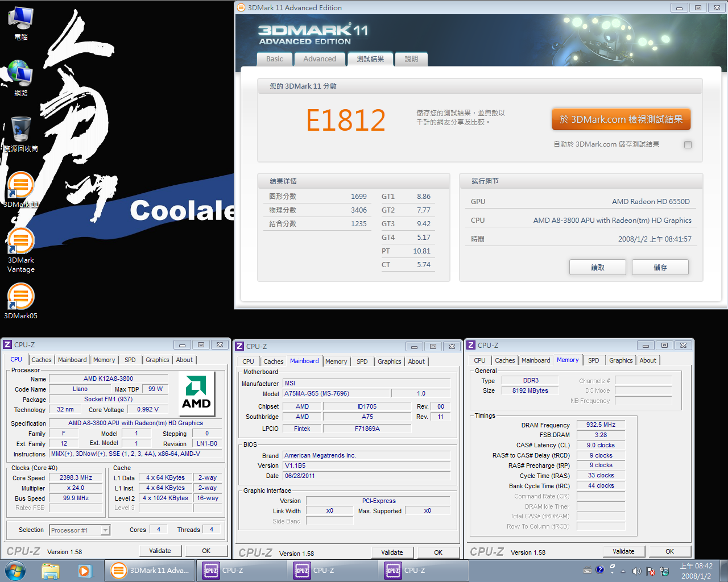The height and width of the screenshot is (582, 728).
Task: Click the 讀取 load button in 3DMark 11
Action: tap(598, 267)
